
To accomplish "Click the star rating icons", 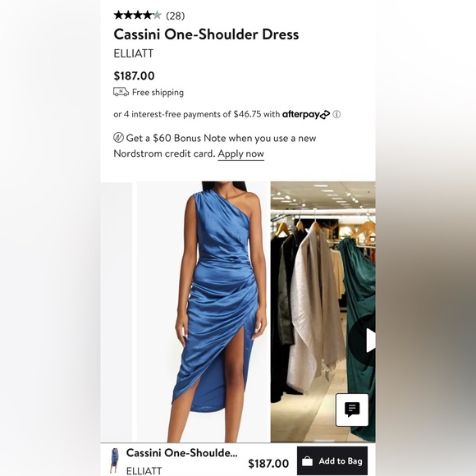I will click(x=138, y=15).
